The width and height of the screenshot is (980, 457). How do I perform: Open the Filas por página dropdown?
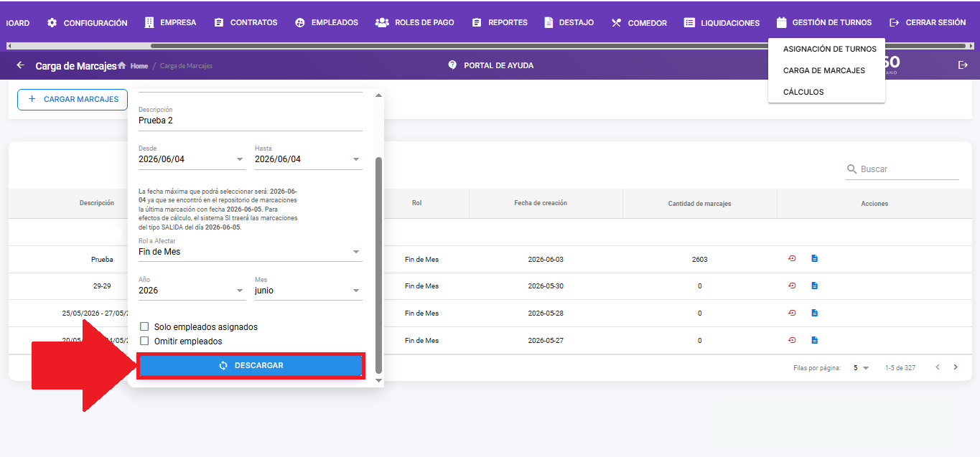click(x=861, y=368)
